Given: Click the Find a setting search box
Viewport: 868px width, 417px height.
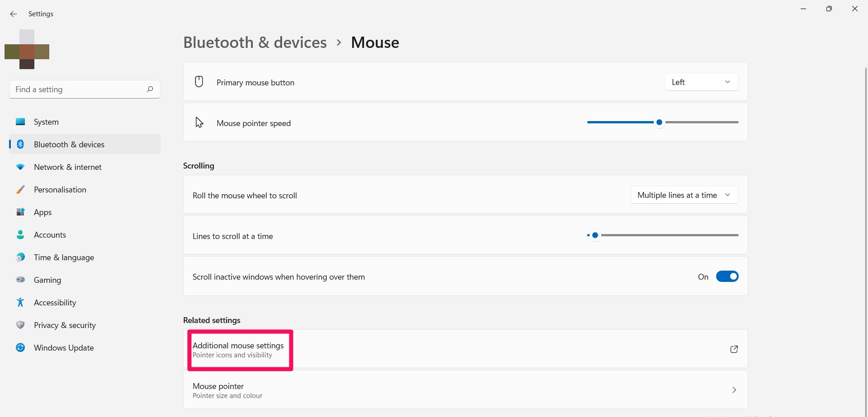Looking at the screenshot, I should (x=79, y=89).
